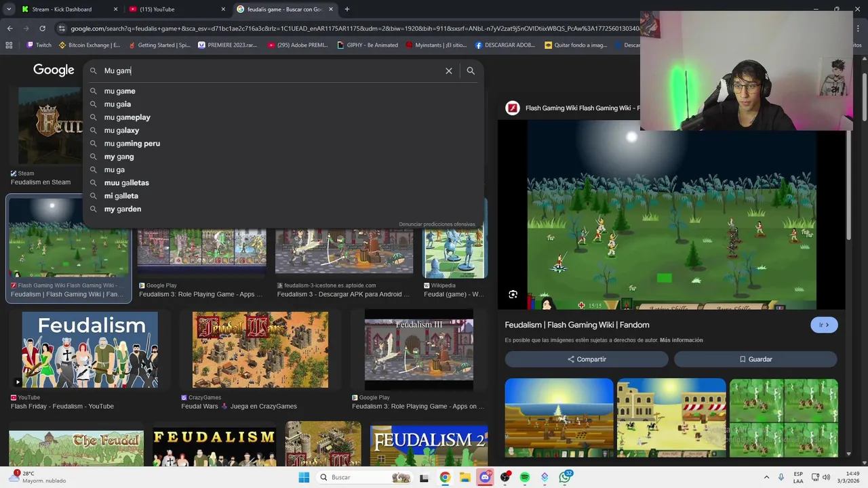Open the Quitar fondo a imag... bookmark
The width and height of the screenshot is (868, 488).
[x=576, y=45]
